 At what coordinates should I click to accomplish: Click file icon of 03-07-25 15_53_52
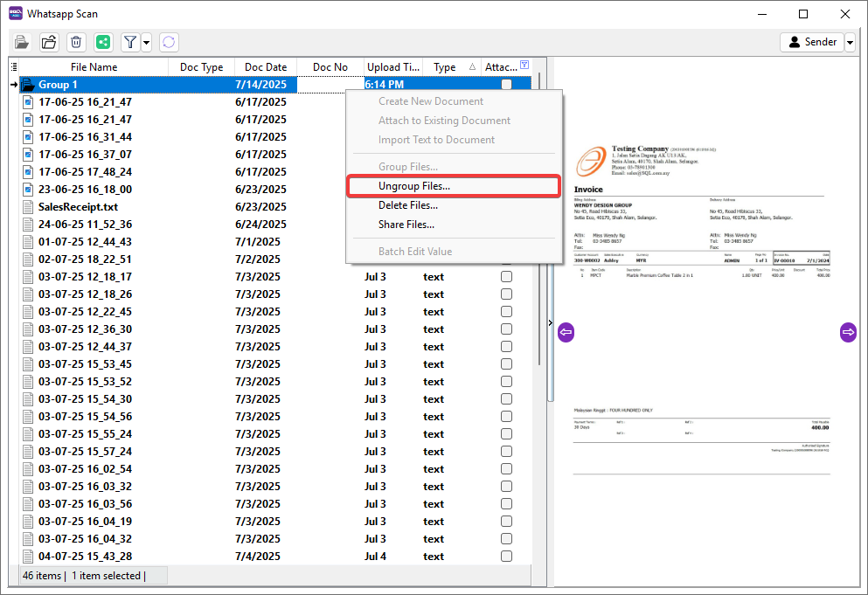pyautogui.click(x=28, y=381)
